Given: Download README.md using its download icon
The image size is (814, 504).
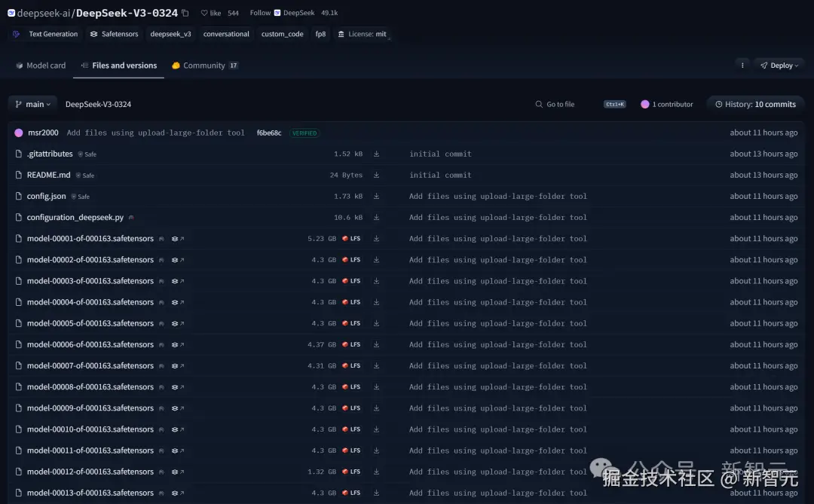Looking at the screenshot, I should coord(376,176).
